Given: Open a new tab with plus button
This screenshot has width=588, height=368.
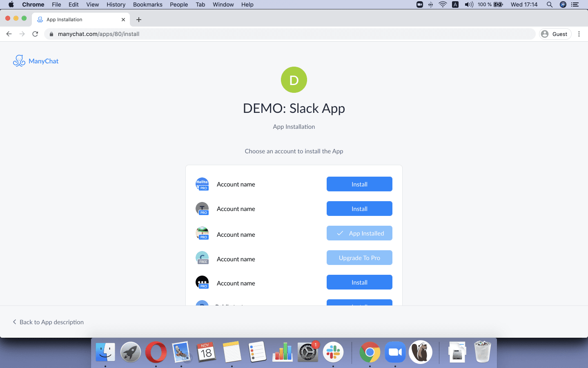Looking at the screenshot, I should click(x=139, y=20).
